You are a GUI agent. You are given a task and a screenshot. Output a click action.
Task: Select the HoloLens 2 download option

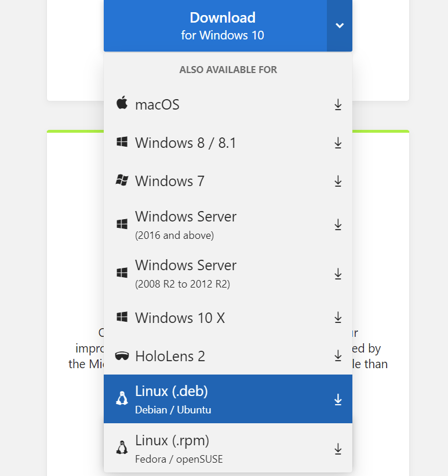click(228, 355)
